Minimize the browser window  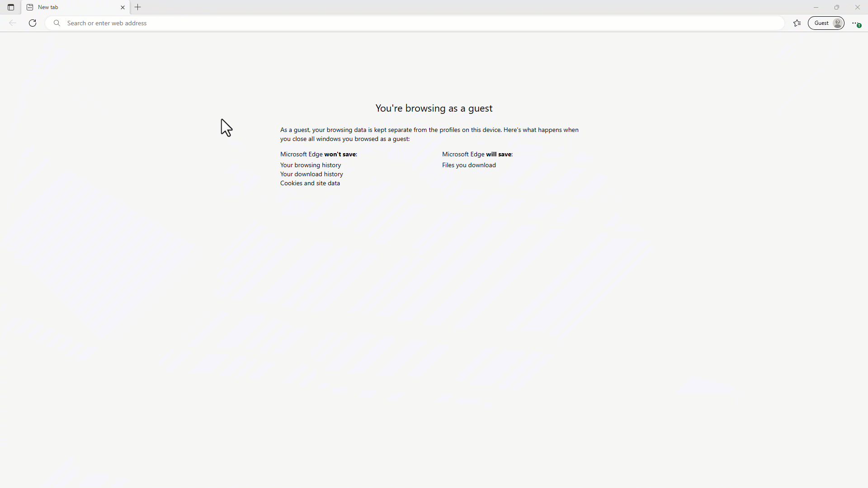click(816, 7)
